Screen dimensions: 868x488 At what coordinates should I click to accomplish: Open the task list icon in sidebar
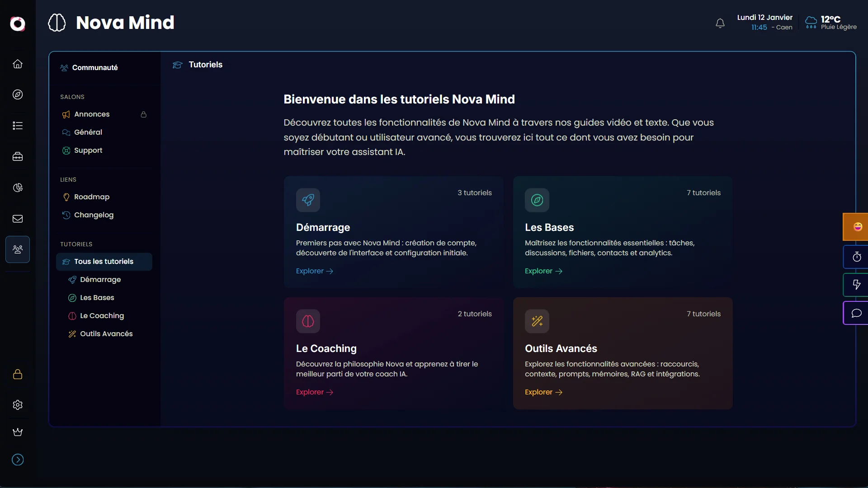pyautogui.click(x=18, y=126)
